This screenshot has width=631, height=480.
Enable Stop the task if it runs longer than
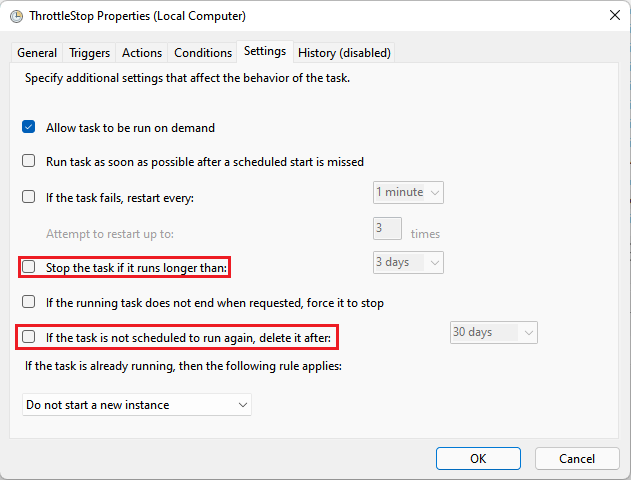(29, 267)
